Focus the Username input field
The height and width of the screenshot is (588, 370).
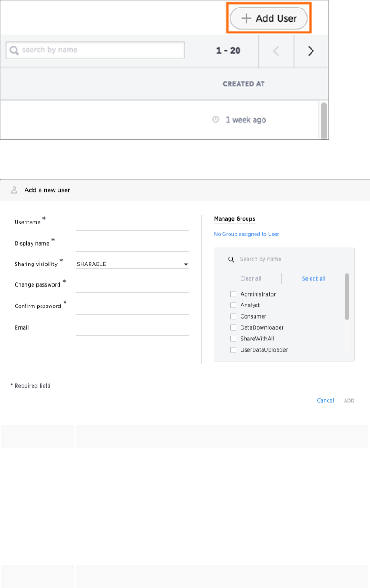tap(132, 224)
